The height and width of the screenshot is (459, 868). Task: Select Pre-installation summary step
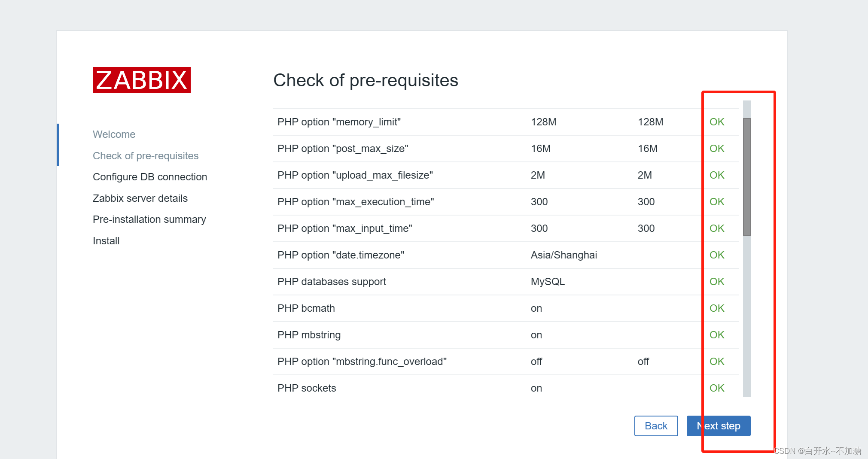pos(149,219)
